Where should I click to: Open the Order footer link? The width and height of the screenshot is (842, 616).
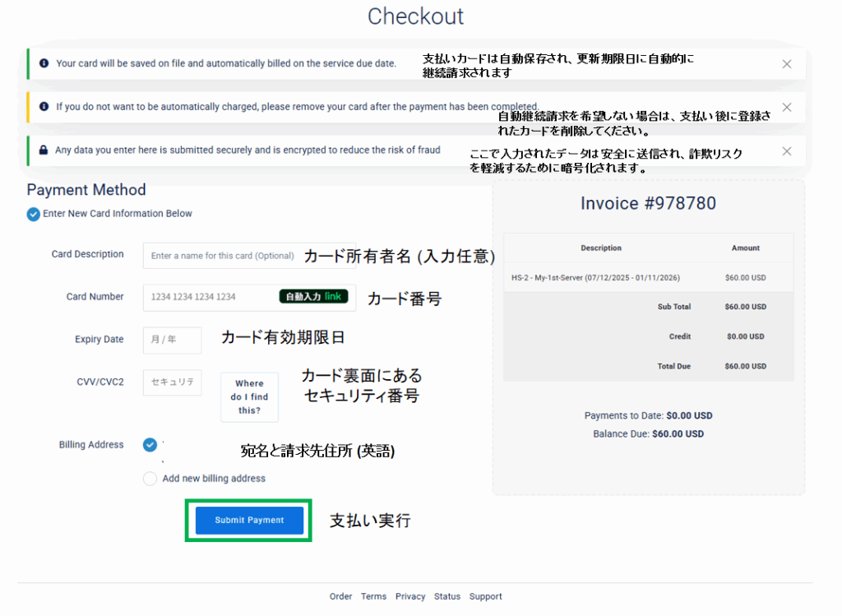340,597
